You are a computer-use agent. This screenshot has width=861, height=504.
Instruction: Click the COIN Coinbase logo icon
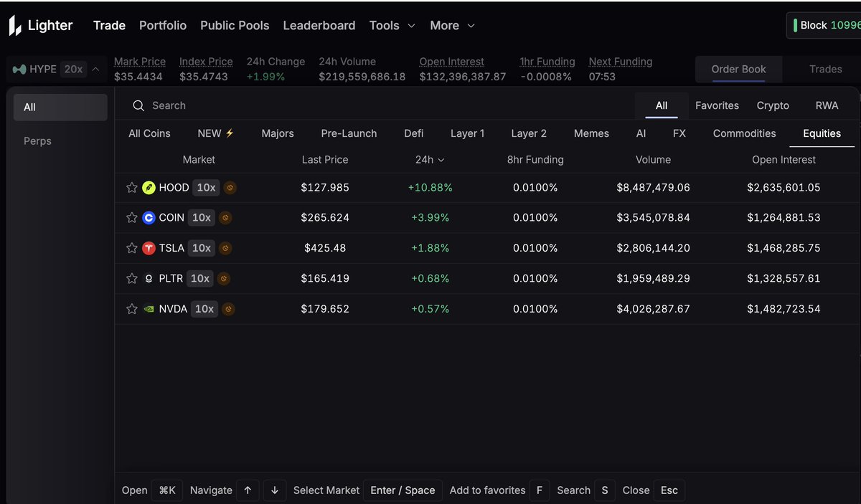pyautogui.click(x=149, y=218)
